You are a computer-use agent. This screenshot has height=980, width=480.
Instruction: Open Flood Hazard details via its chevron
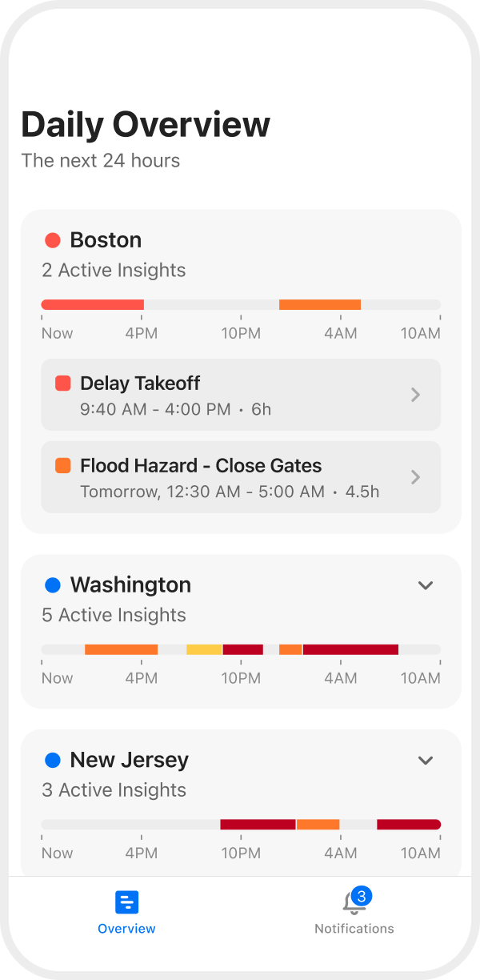point(415,477)
